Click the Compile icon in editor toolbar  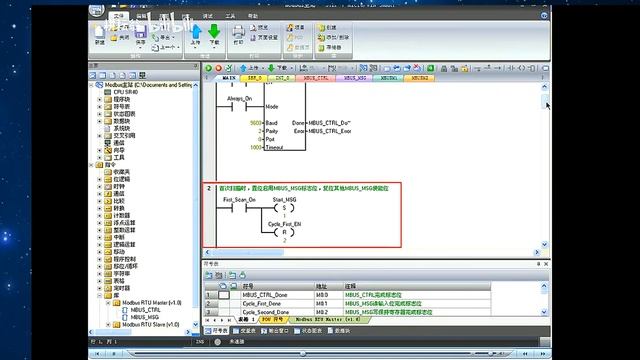coord(229,68)
